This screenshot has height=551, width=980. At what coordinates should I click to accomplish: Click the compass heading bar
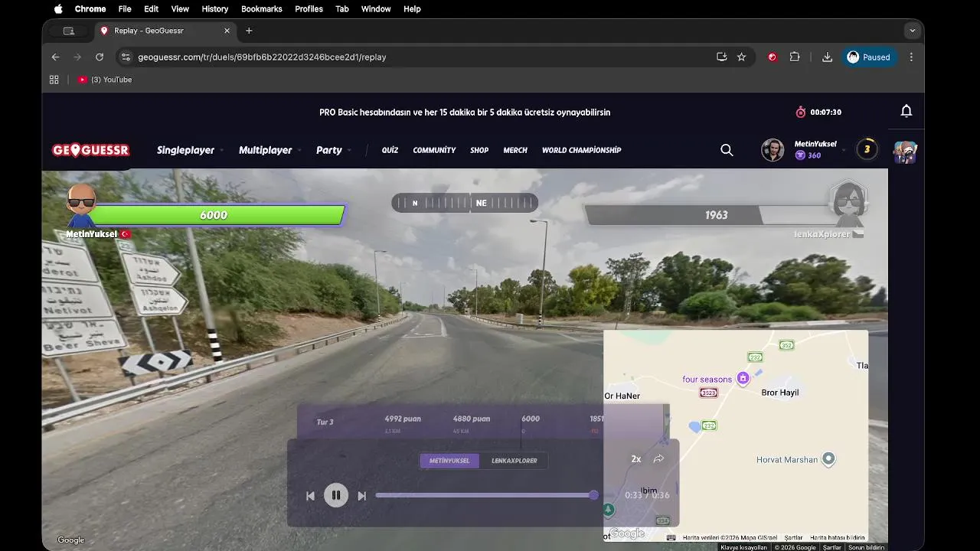[465, 203]
